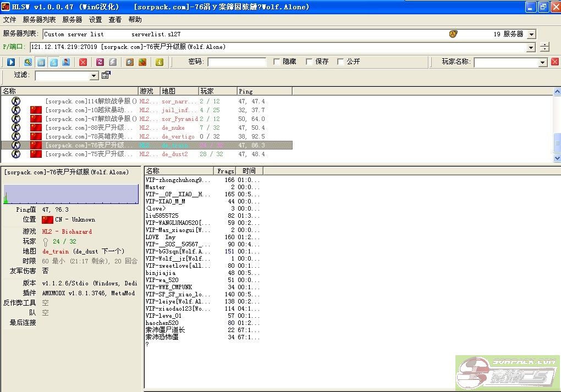Click the 密码 password input field
Image resolution: width=561 pixels, height=392 pixels.
point(237,62)
